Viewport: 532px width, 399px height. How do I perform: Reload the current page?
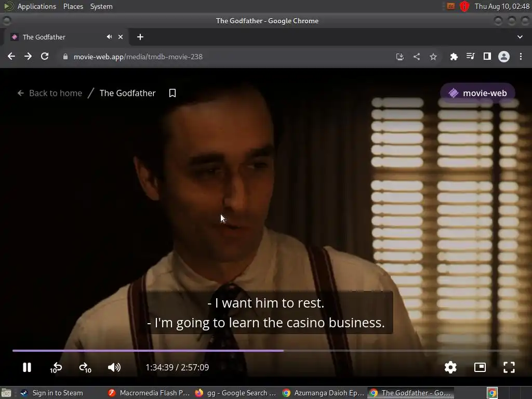[x=45, y=56]
